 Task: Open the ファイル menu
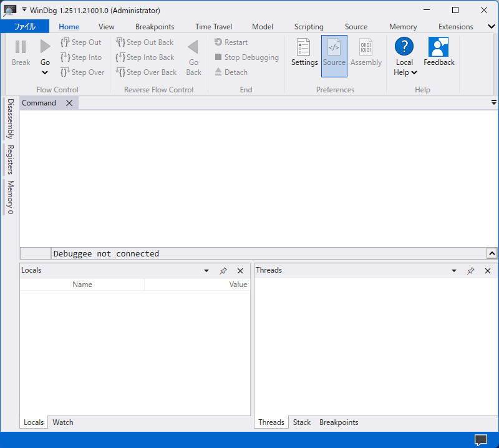[x=25, y=26]
